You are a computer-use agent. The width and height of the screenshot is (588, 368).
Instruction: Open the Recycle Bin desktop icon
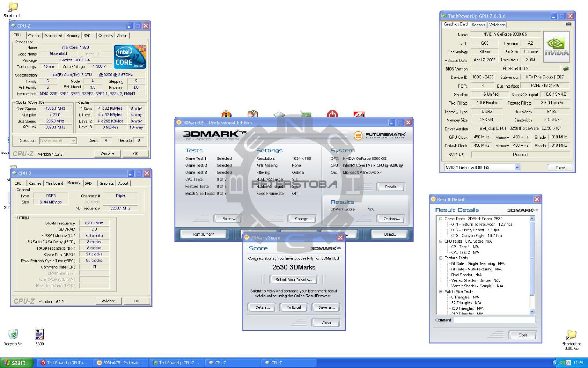pyautogui.click(x=13, y=334)
